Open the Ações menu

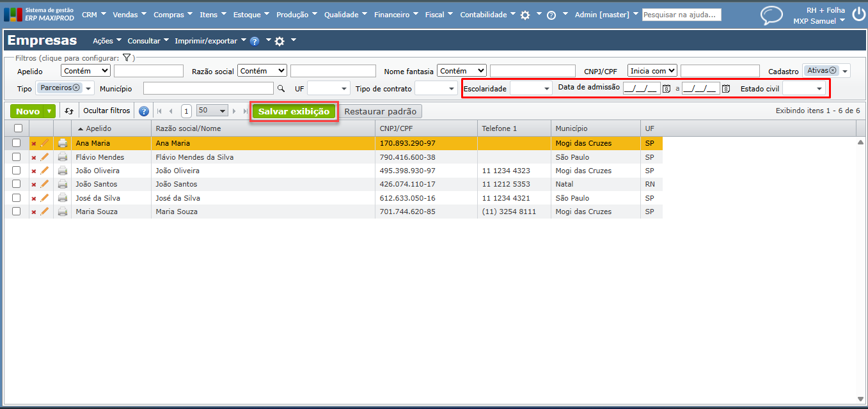click(x=107, y=41)
